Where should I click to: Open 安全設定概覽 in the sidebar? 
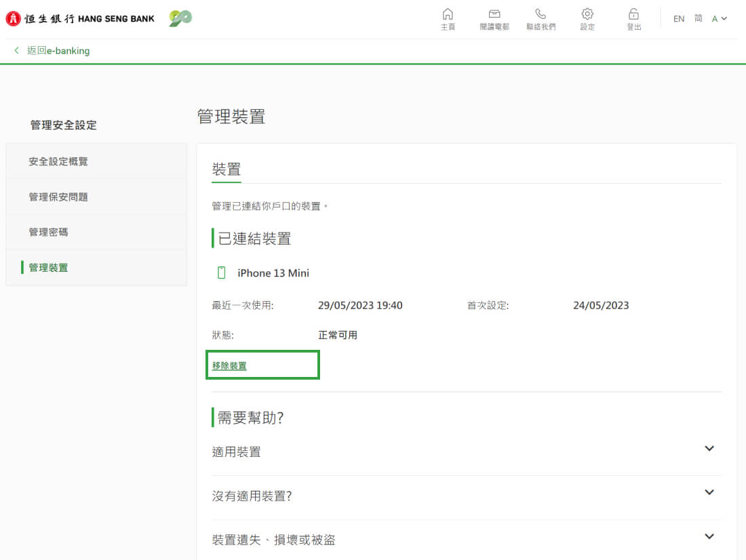pos(58,161)
